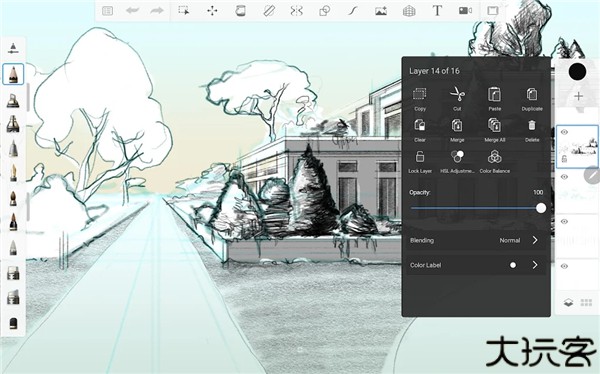Paste into the layer
The width and height of the screenshot is (600, 374).
494,99
